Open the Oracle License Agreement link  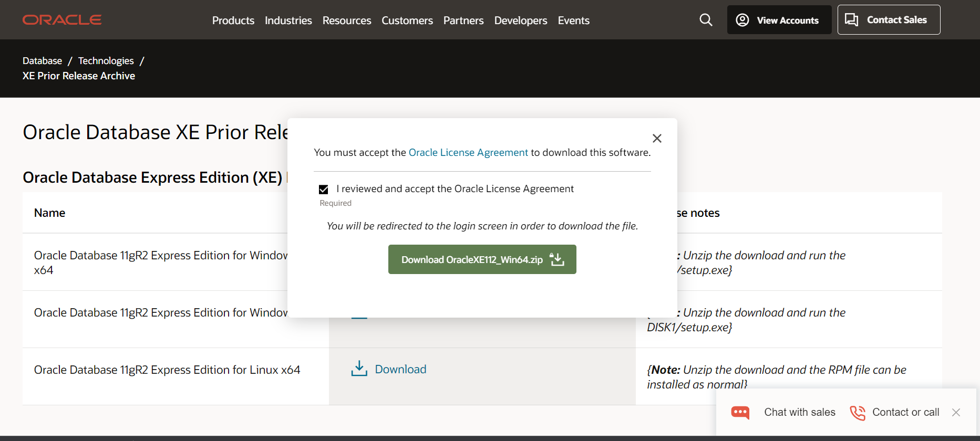point(468,152)
